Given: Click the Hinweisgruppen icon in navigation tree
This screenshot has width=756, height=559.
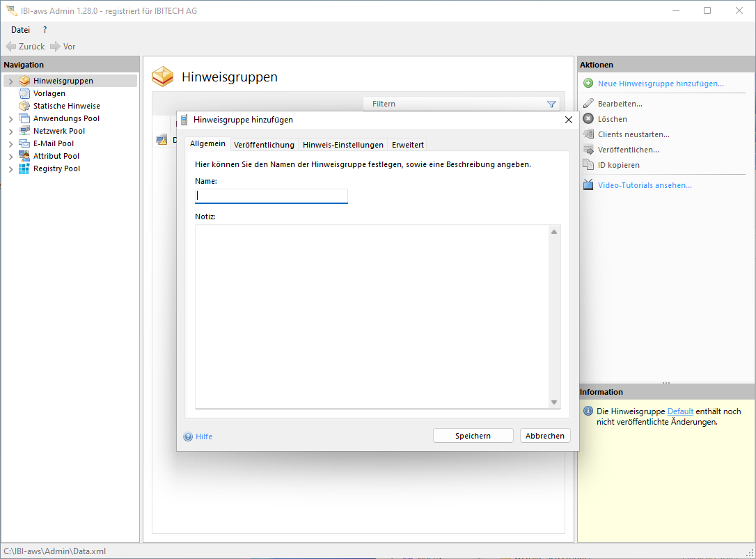Looking at the screenshot, I should click(24, 81).
